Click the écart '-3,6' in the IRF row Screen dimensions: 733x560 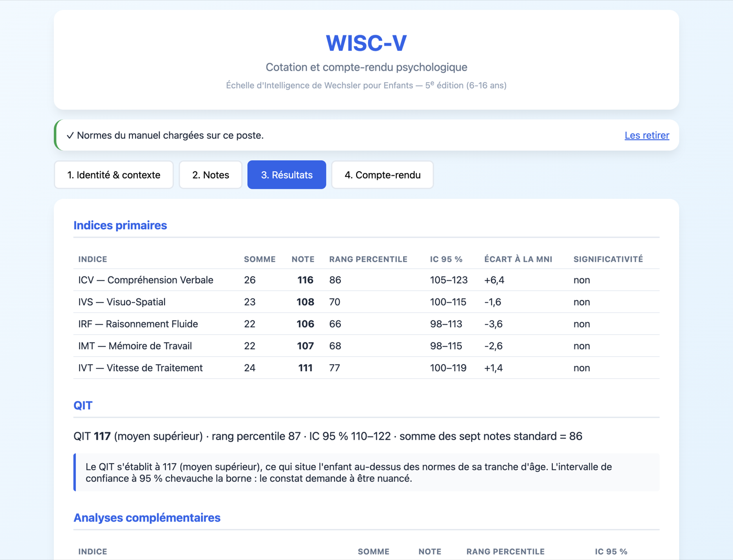[x=493, y=324]
